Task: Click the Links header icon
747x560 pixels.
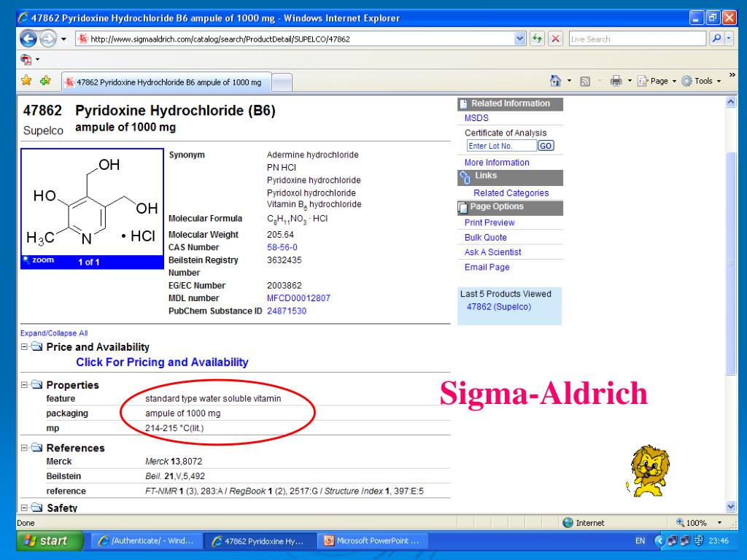Action: click(x=465, y=177)
